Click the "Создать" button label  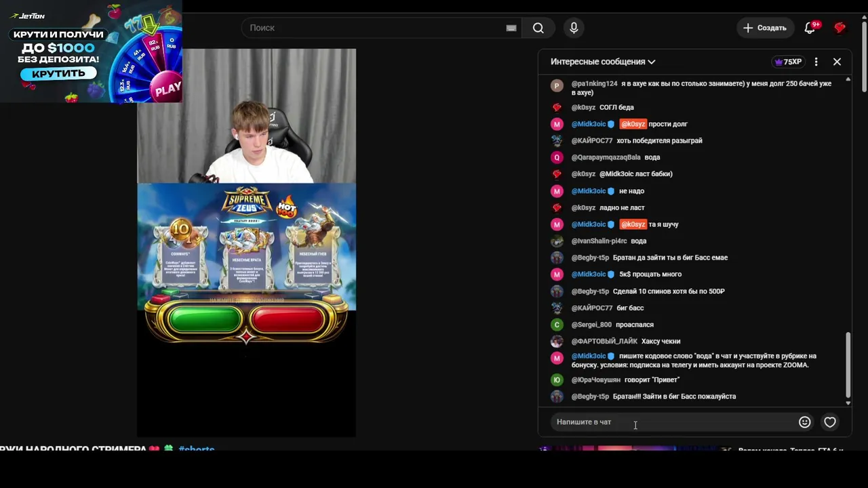[x=772, y=28]
